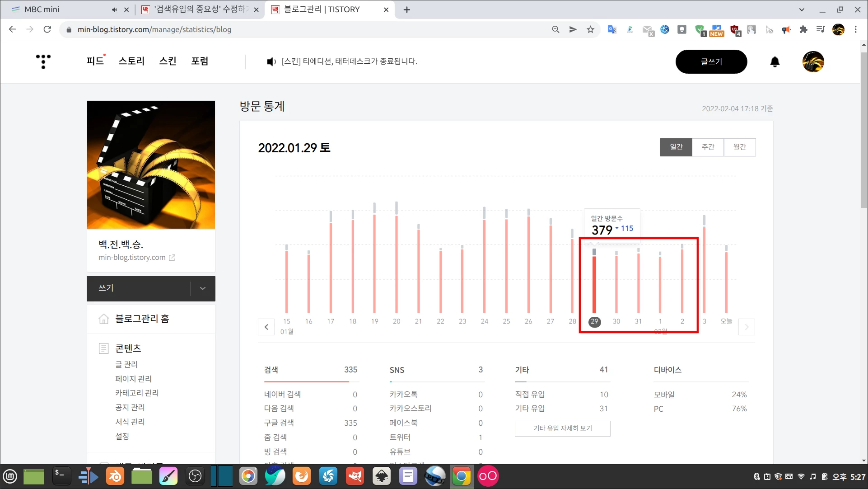Viewport: 868px width, 489px height.
Task: Start OBS Studio from the taskbar
Action: click(195, 476)
